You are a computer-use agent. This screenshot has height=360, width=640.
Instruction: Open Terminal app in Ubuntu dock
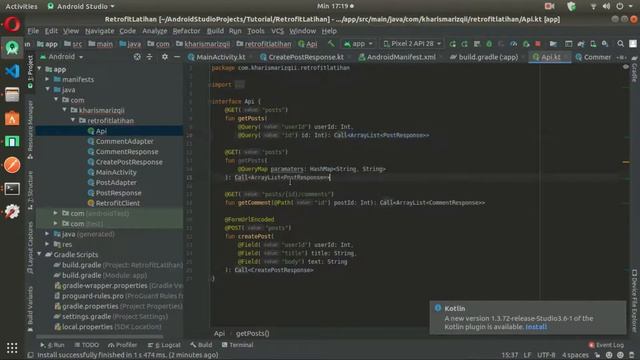[12, 189]
